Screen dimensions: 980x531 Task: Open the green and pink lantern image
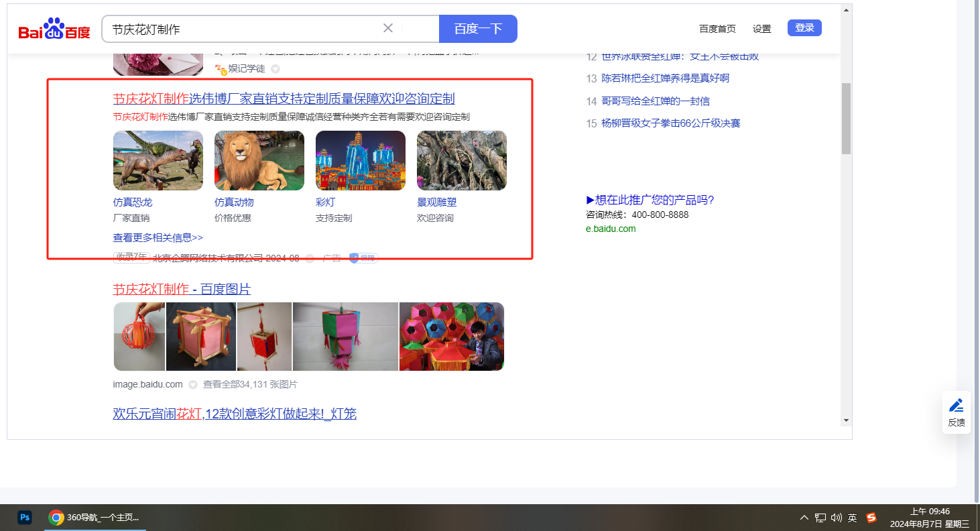[x=345, y=337]
